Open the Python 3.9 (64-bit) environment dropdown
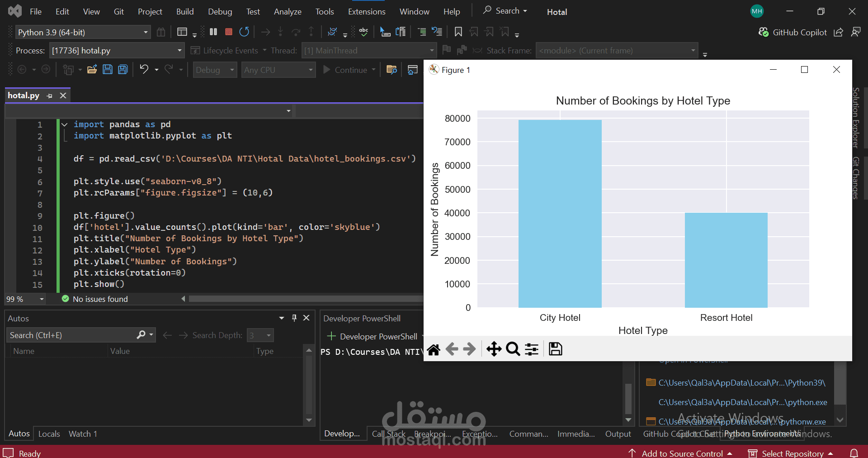Image resolution: width=868 pixels, height=458 pixels. (x=146, y=32)
